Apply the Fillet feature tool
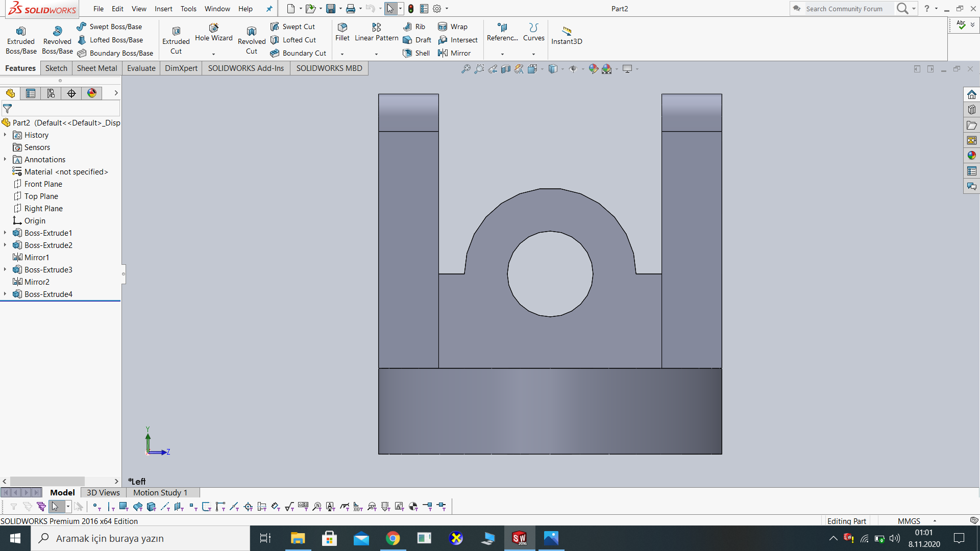 coord(342,32)
